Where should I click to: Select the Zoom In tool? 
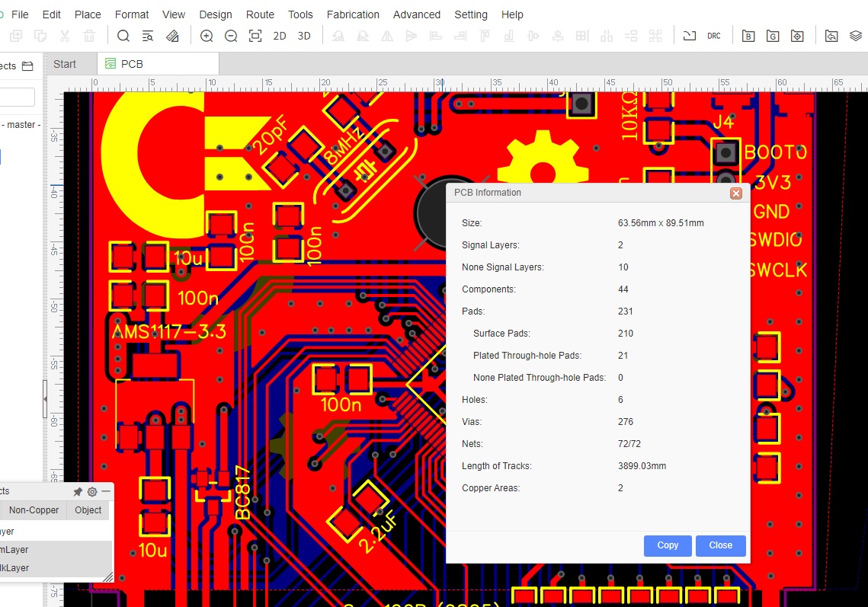[x=206, y=35]
